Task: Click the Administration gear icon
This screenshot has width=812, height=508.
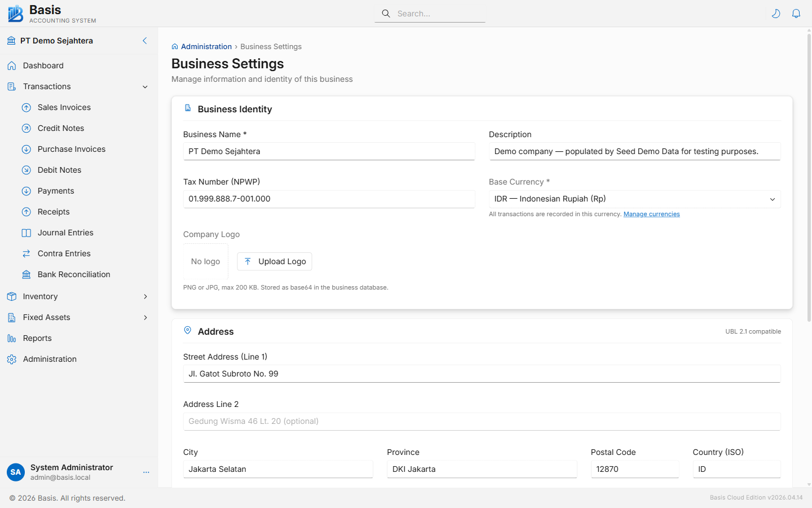Action: click(x=12, y=359)
